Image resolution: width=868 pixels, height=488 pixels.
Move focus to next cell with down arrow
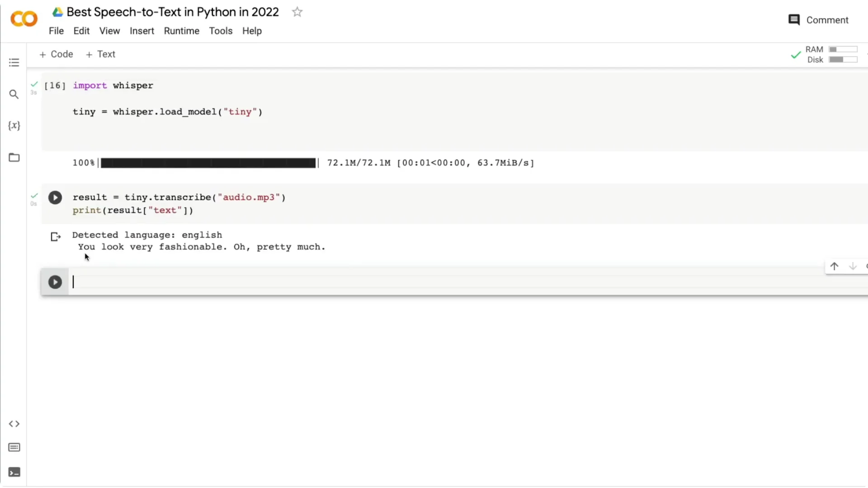point(853,266)
